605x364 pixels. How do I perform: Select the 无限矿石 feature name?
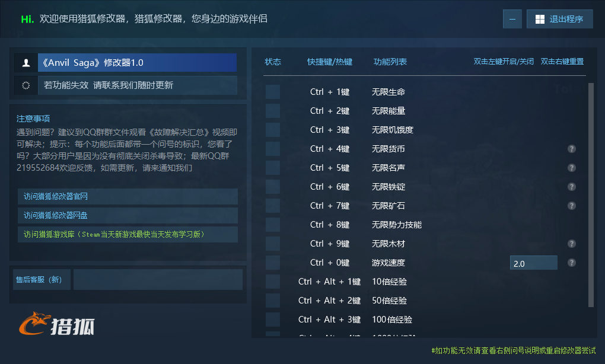pos(388,206)
